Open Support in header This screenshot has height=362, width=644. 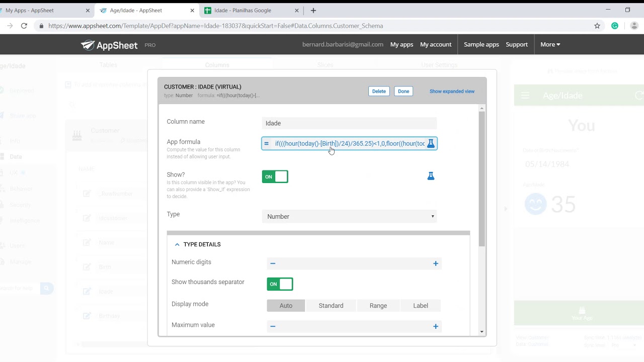(517, 44)
